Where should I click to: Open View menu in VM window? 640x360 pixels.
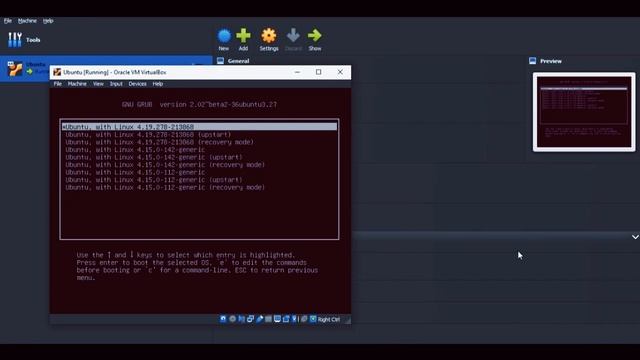pyautogui.click(x=98, y=84)
